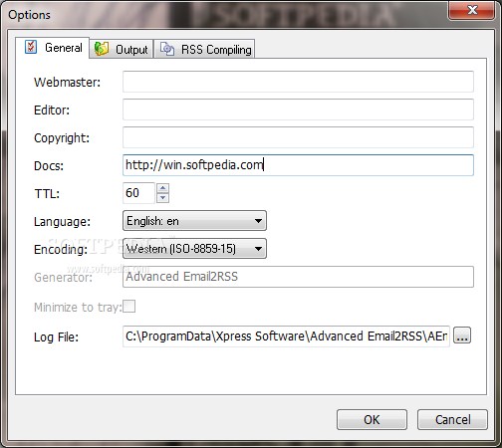
Task: Click the Docs URL field
Action: tap(298, 165)
